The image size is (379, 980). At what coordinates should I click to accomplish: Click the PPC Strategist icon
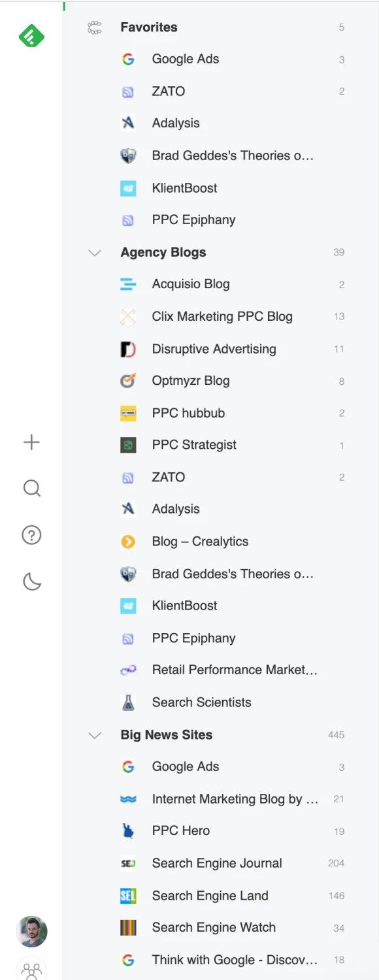tap(128, 446)
